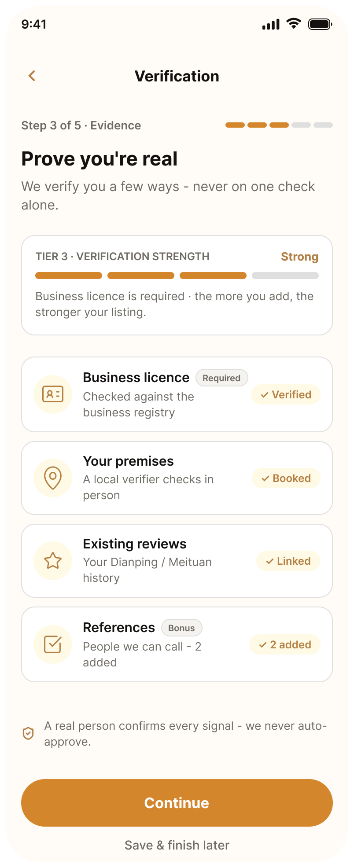
Task: Tap the Continue button
Action: [x=177, y=803]
